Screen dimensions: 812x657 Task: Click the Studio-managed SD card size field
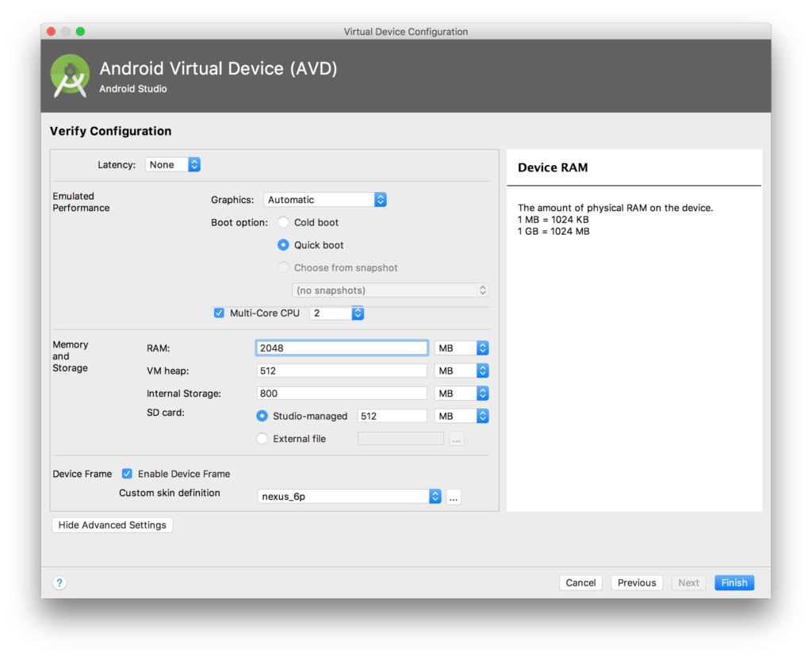pos(392,416)
